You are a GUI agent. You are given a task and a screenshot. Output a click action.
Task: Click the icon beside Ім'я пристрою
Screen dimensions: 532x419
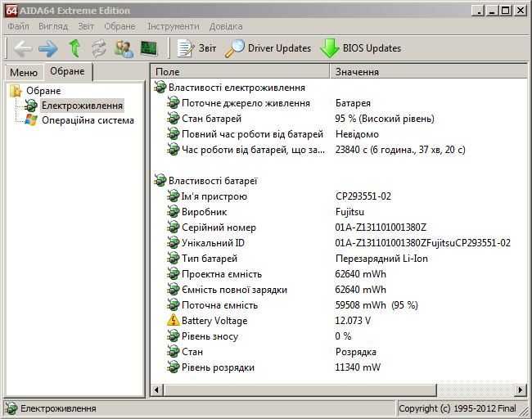(x=173, y=196)
